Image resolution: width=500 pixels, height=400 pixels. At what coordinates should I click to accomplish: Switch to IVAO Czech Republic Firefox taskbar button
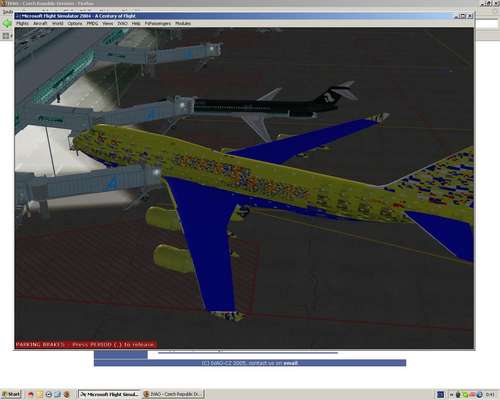(x=173, y=394)
